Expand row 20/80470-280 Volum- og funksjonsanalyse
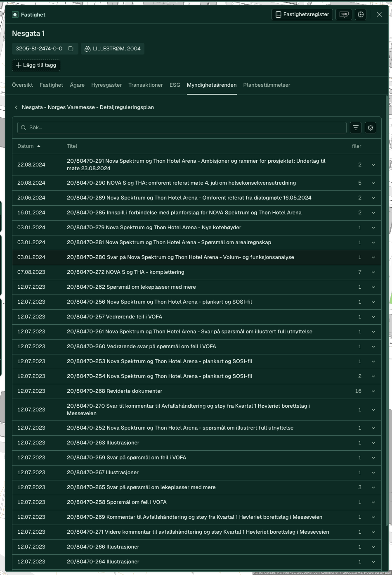Image resolution: width=392 pixels, height=575 pixels. [373, 257]
